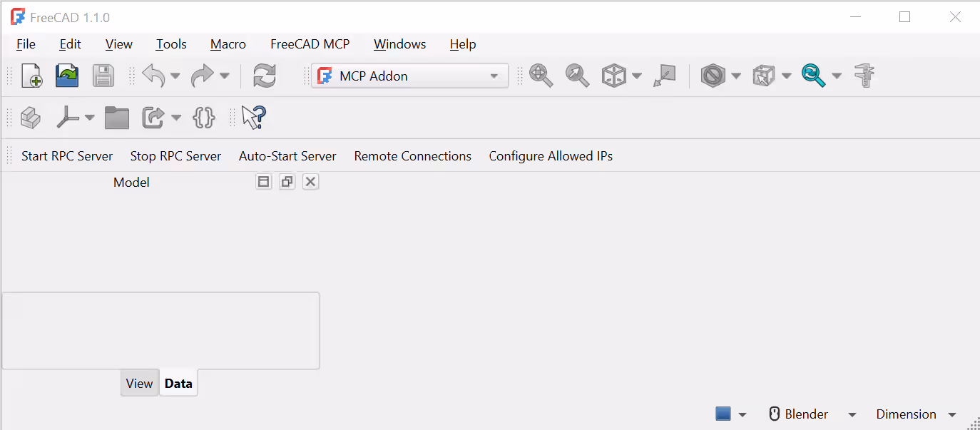Switch to the Data property tab

178,383
